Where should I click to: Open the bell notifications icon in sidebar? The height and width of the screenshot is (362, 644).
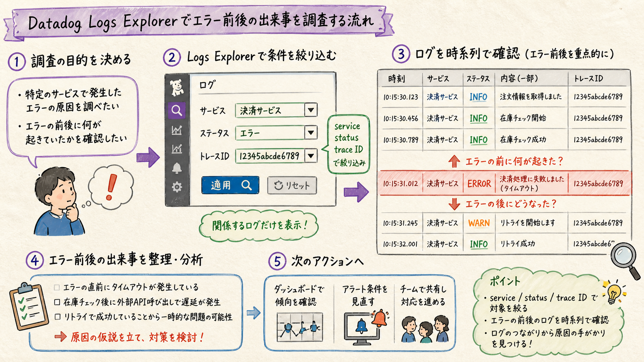click(177, 168)
